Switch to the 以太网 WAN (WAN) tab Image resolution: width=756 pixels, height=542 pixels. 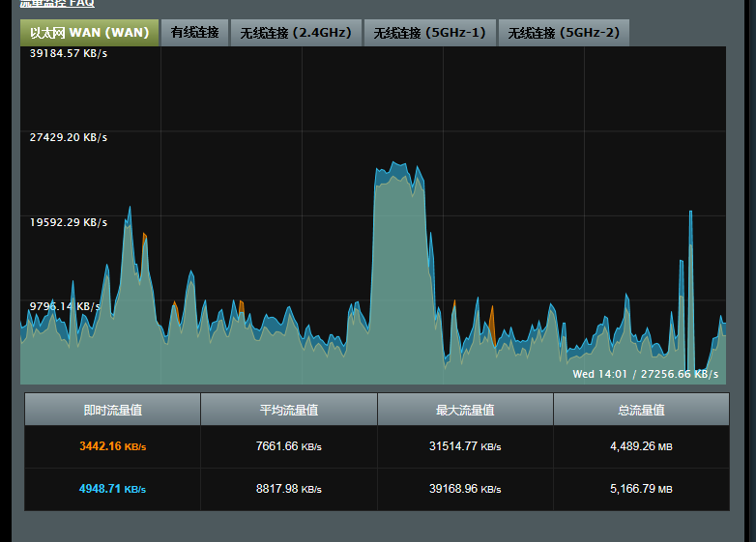coord(89,33)
